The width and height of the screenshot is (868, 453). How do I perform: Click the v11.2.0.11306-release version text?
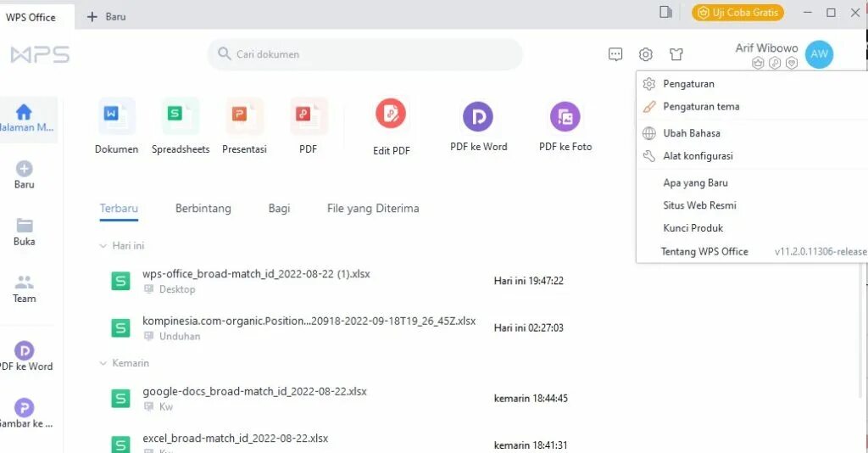click(x=821, y=252)
